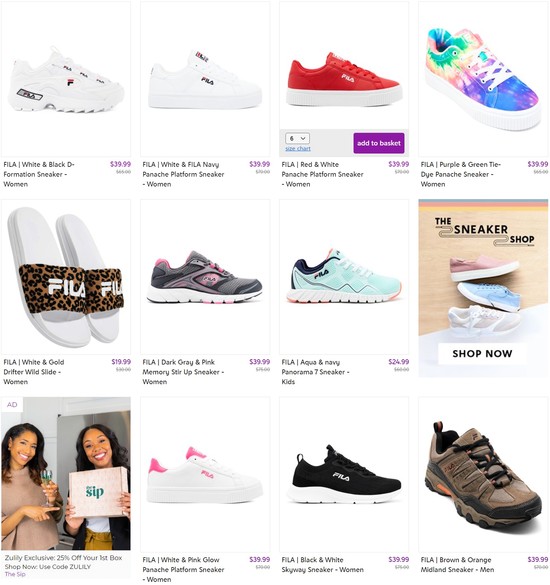Select the leopard Drifter Wild Slide image
550x585 pixels.
pyautogui.click(x=66, y=277)
